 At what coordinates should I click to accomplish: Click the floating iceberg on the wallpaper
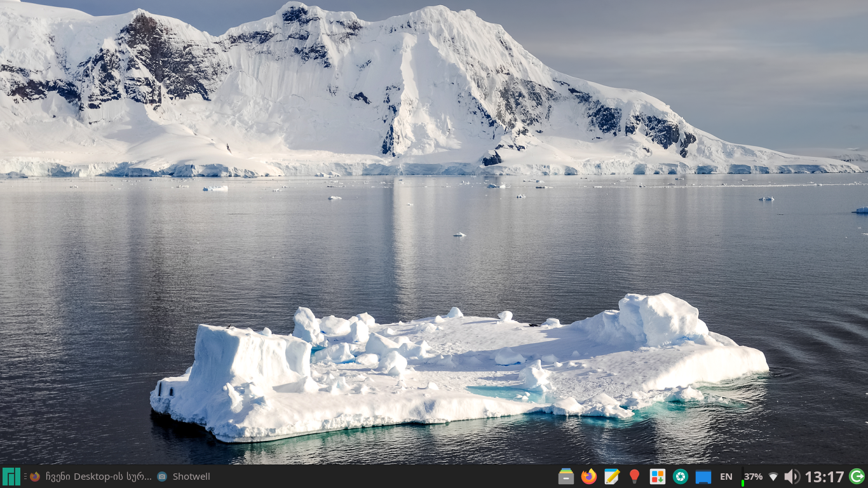458,369
